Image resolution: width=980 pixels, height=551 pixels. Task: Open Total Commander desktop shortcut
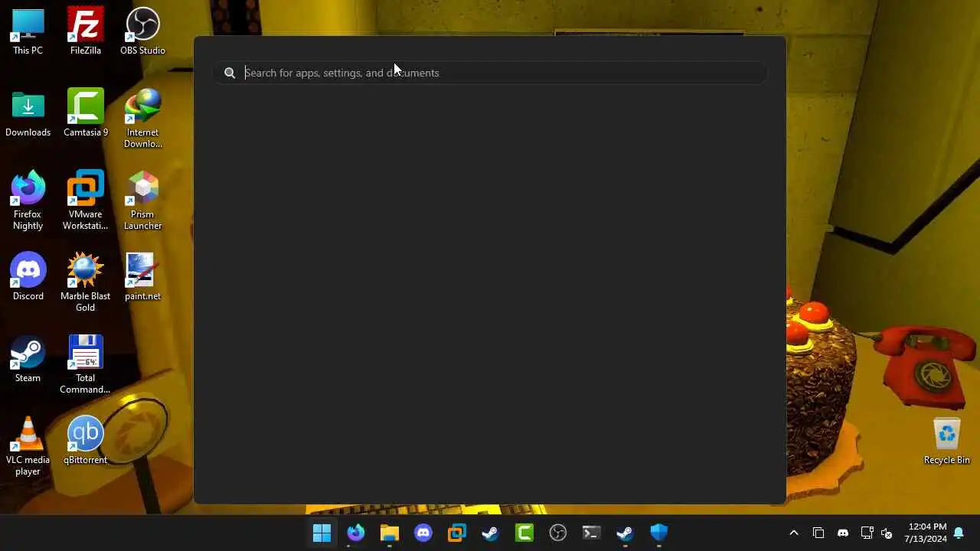pos(85,365)
